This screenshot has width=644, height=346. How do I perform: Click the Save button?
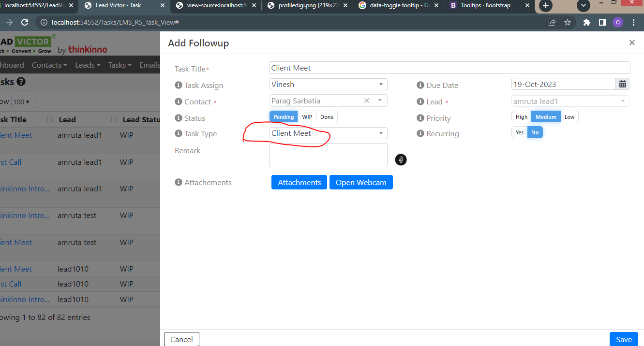click(624, 339)
